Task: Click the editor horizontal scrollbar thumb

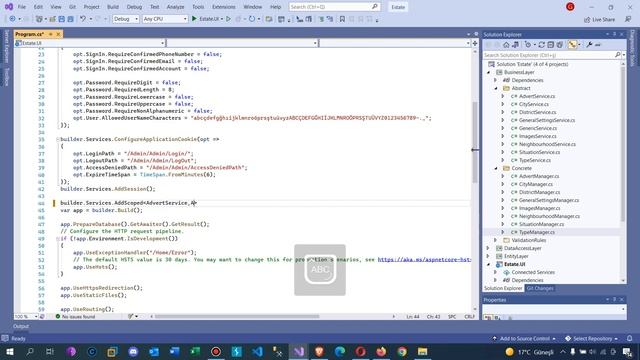Action: tap(237, 316)
